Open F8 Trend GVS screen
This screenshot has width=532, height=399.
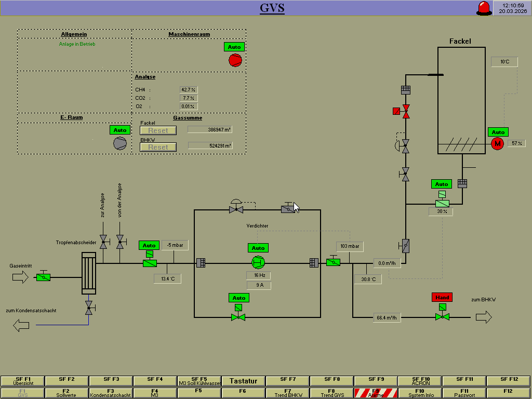(332, 393)
